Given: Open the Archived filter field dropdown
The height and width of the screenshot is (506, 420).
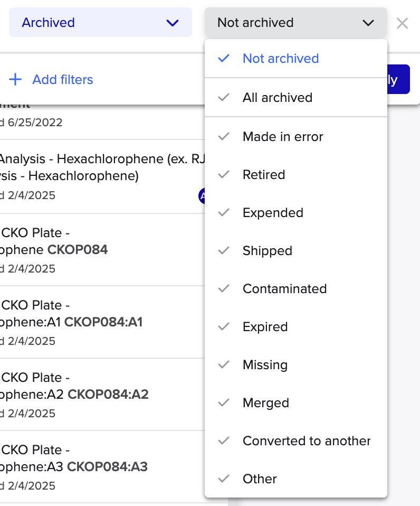Looking at the screenshot, I should [100, 23].
